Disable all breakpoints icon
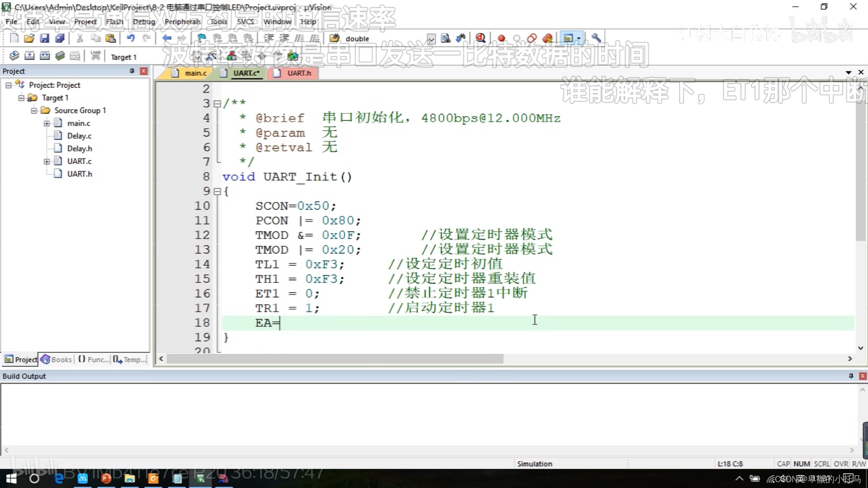Screen dimensions: 868x488 click(532, 38)
